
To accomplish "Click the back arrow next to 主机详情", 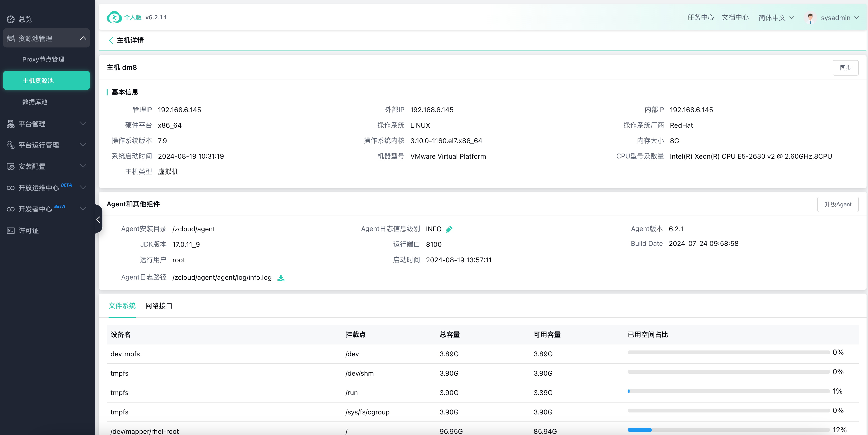I will click(110, 40).
